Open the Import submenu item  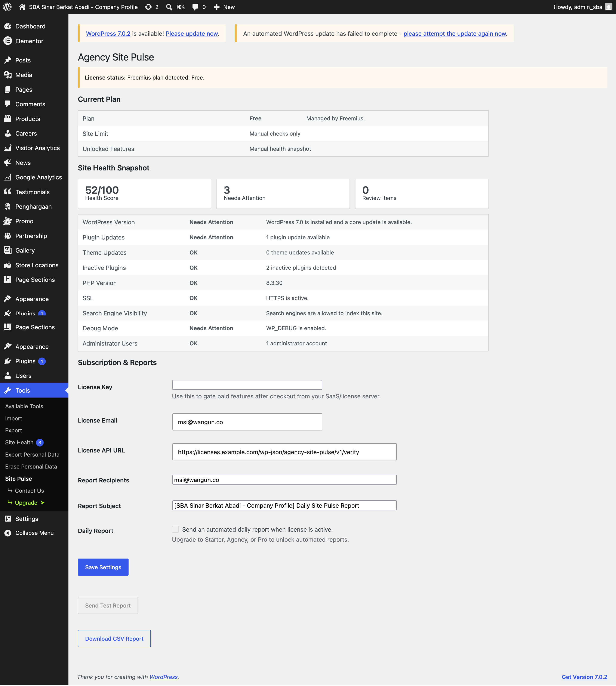coord(13,418)
